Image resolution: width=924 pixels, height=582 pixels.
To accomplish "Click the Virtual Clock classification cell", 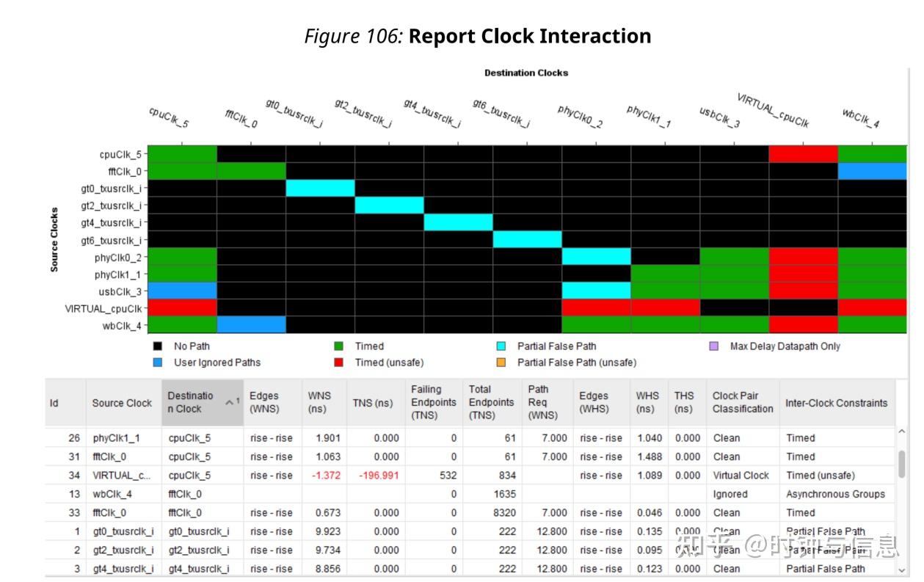I will 741,476.
